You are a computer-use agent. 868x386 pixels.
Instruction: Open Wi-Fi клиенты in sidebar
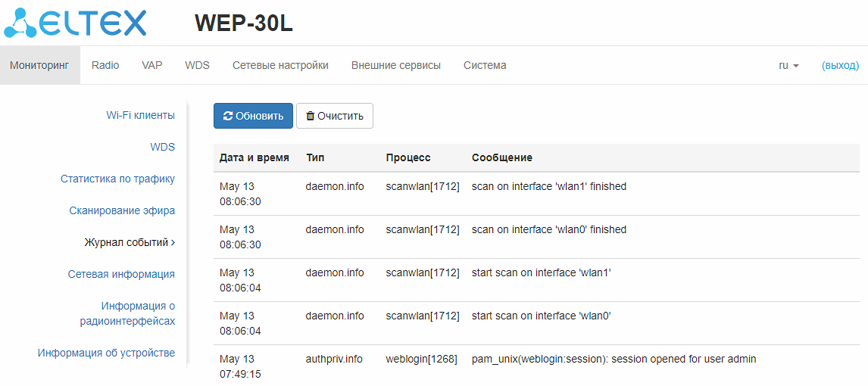click(x=140, y=115)
